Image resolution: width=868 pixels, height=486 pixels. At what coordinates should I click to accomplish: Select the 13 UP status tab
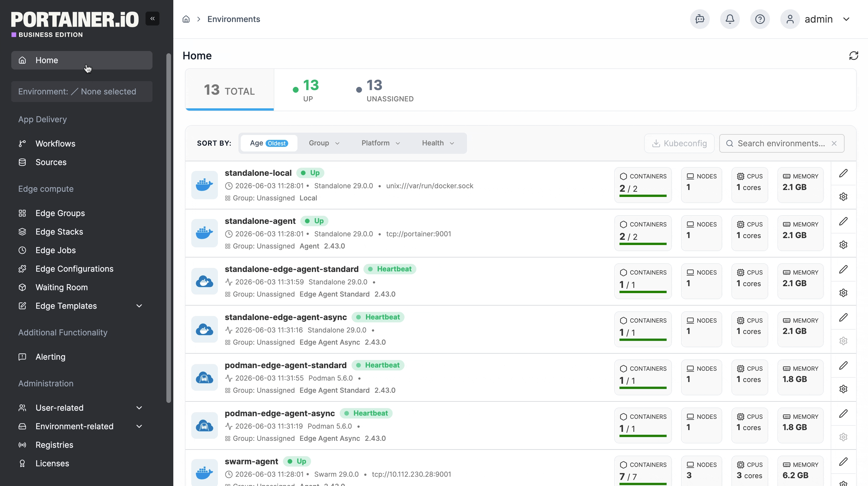[306, 90]
